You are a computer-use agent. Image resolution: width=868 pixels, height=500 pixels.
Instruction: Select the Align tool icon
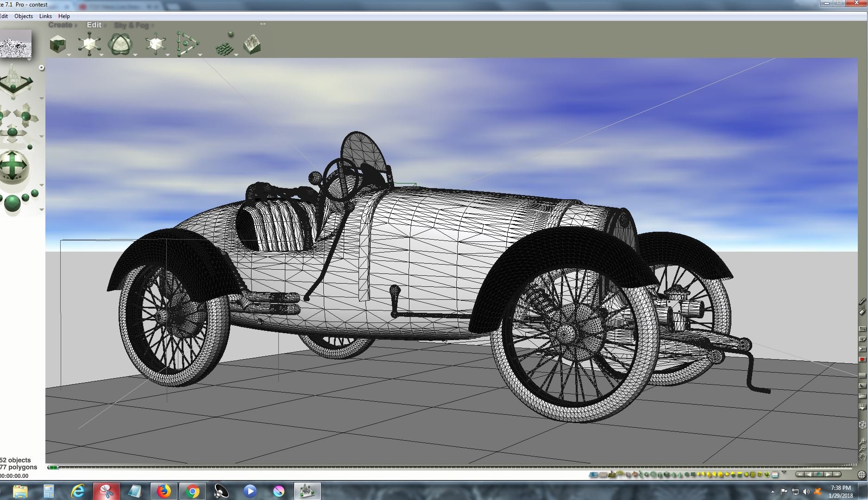pos(187,44)
